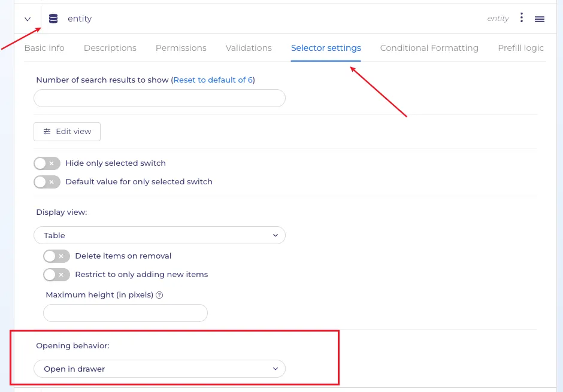The height and width of the screenshot is (392, 563).
Task: Click the Selector settings tab
Action: pos(326,48)
